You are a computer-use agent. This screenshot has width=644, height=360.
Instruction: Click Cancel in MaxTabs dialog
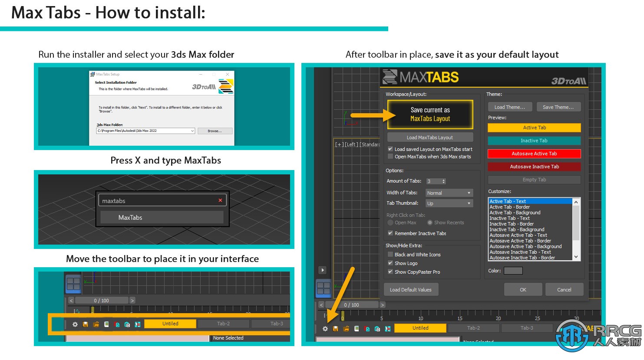(x=564, y=290)
